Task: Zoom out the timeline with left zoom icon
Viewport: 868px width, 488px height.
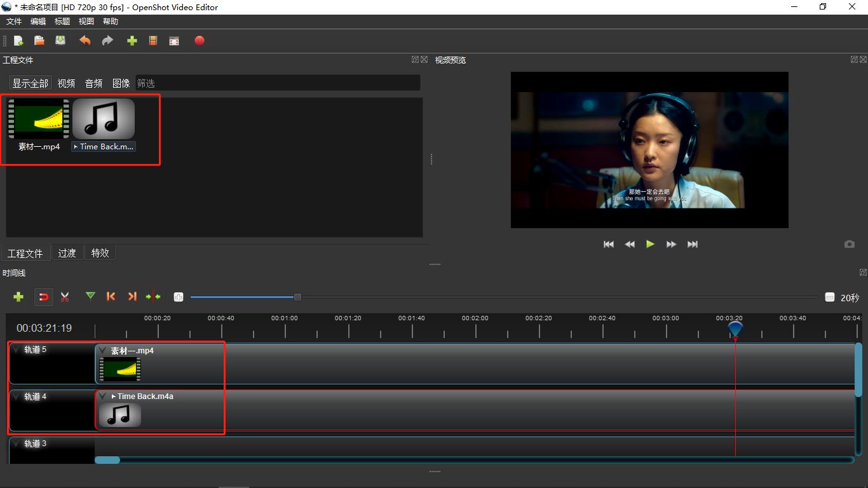Action: click(x=179, y=297)
